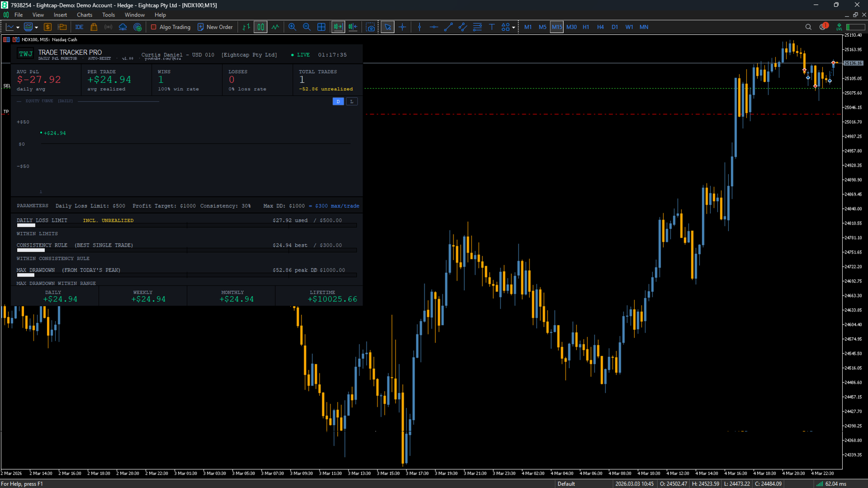Open the Market shopping bag icon
Image resolution: width=868 pixels, height=488 pixels.
[x=94, y=27]
